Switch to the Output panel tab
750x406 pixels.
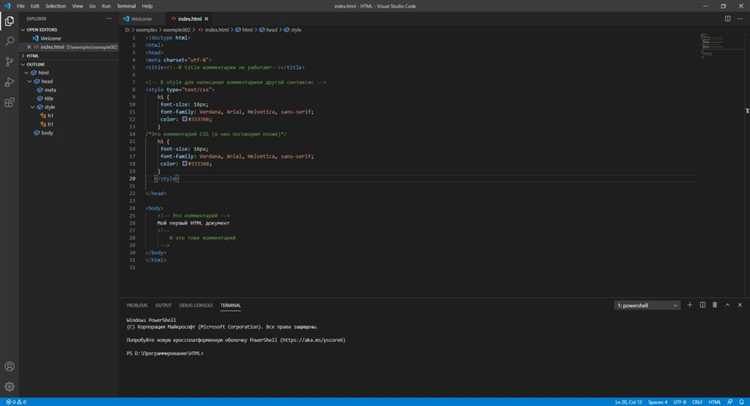coord(163,305)
